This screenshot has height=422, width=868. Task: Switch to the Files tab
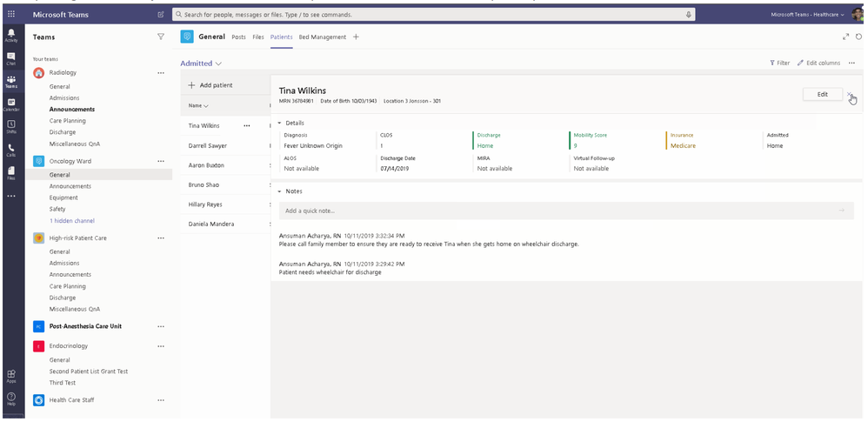258,37
